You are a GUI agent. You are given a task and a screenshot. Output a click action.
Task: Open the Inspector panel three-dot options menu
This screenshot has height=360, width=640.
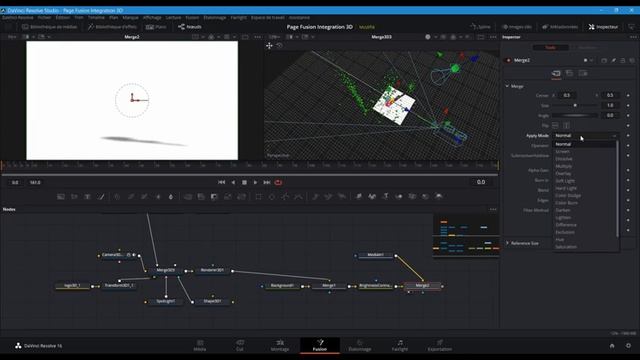point(633,37)
